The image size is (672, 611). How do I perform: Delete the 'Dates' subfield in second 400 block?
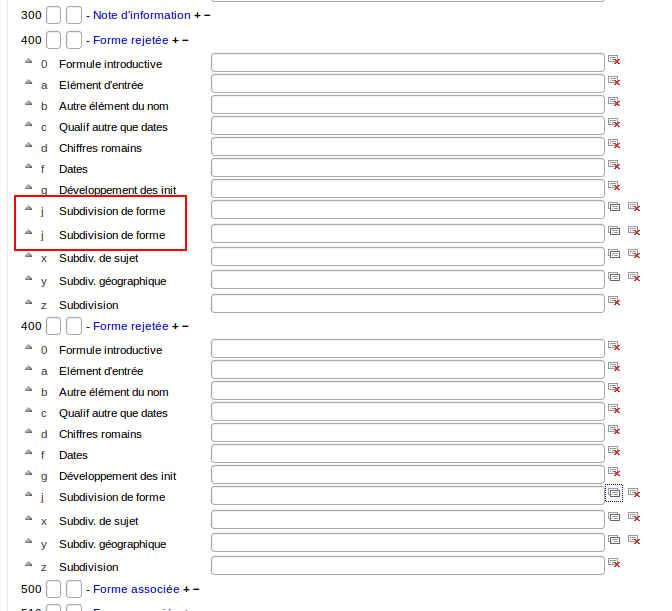click(x=614, y=452)
